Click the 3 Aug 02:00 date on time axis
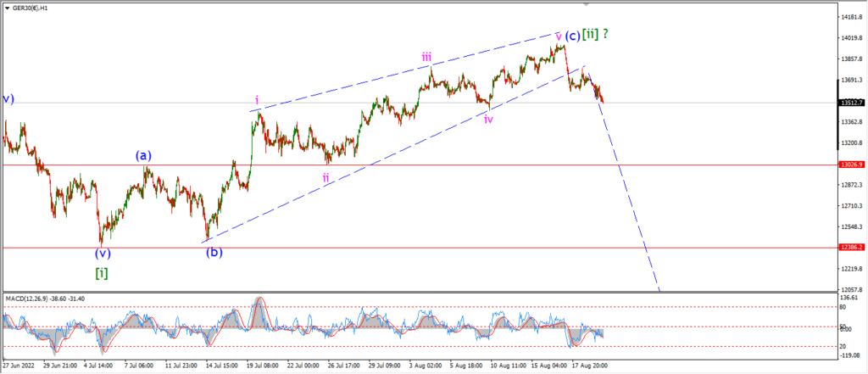 [x=426, y=366]
